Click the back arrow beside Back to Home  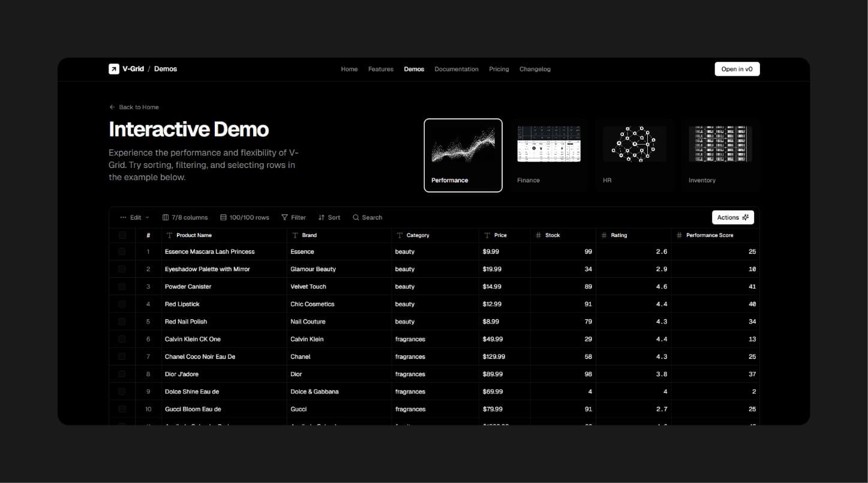coord(112,107)
